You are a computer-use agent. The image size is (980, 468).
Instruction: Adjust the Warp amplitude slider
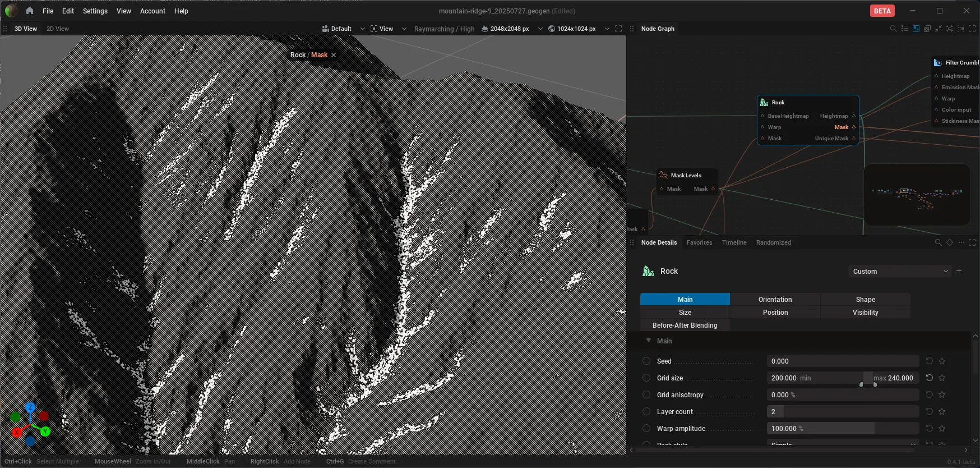pyautogui.click(x=843, y=428)
